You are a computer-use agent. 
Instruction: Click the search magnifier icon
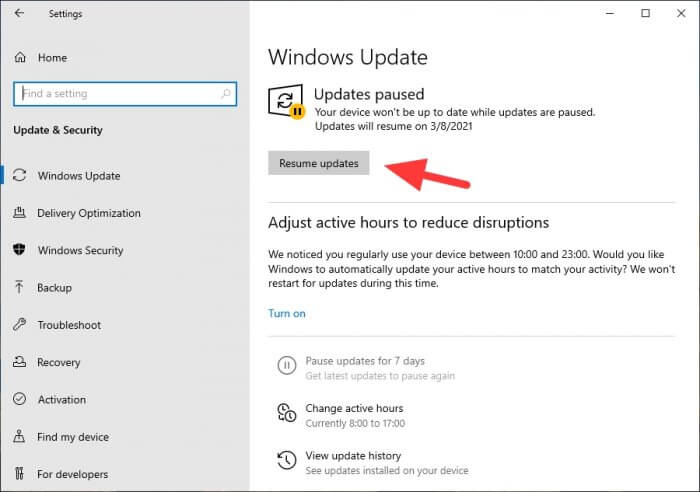(225, 94)
